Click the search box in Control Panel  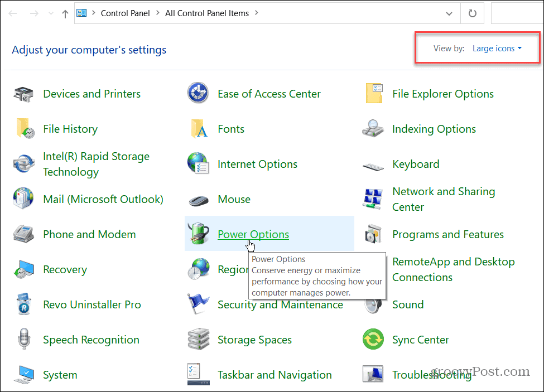(x=517, y=14)
